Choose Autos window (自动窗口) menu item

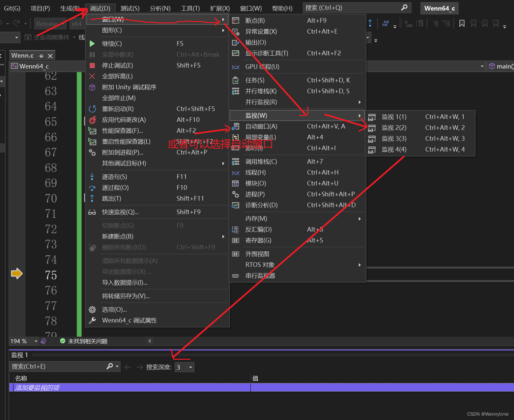tap(298, 126)
